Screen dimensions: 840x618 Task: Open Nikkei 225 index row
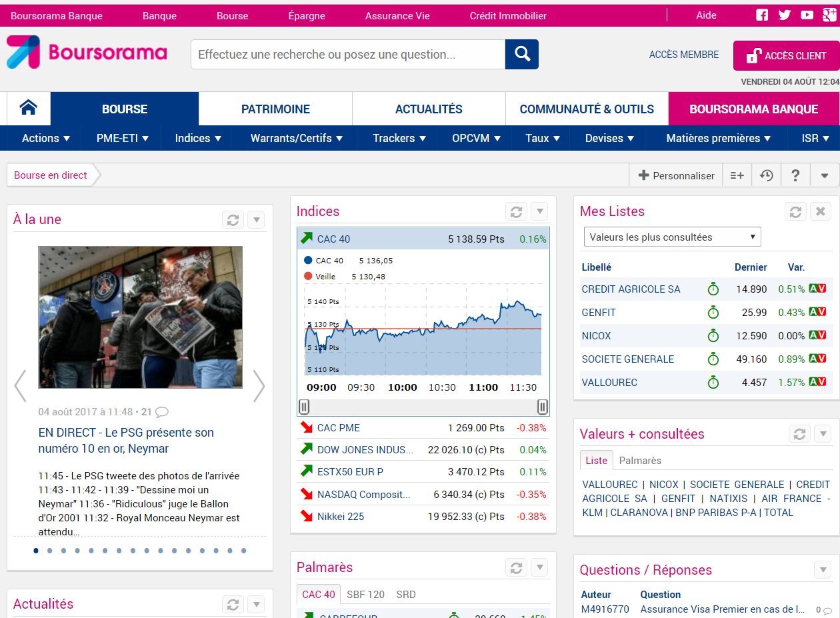click(423, 516)
